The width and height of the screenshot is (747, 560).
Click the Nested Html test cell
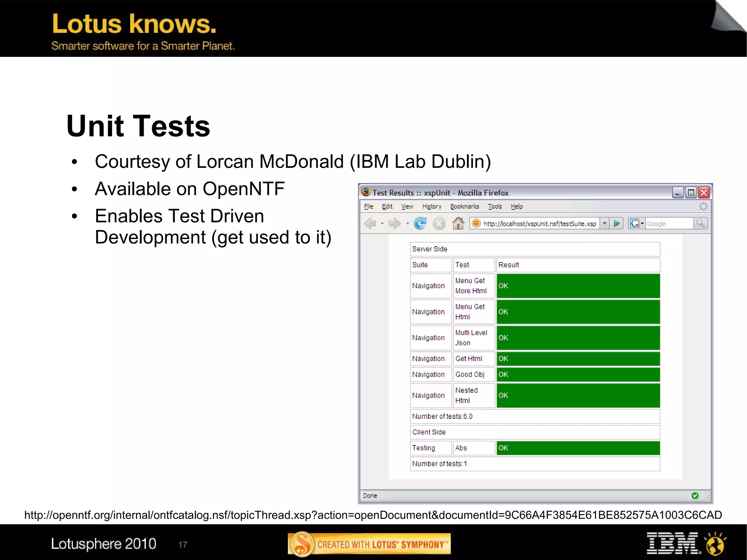pos(474,395)
